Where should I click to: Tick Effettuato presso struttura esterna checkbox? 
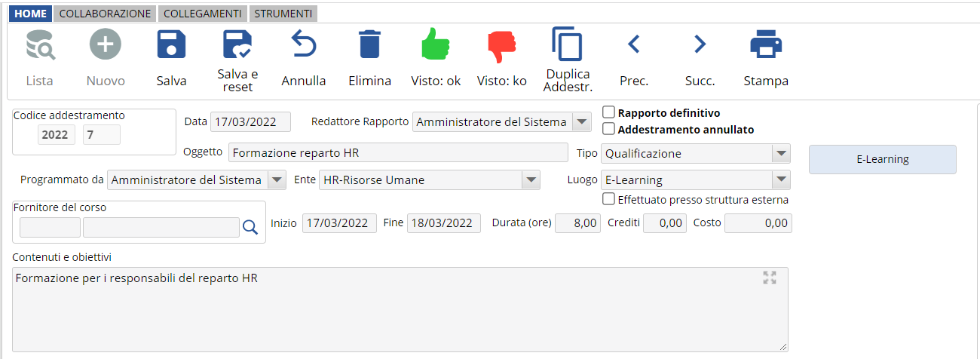[x=609, y=200]
